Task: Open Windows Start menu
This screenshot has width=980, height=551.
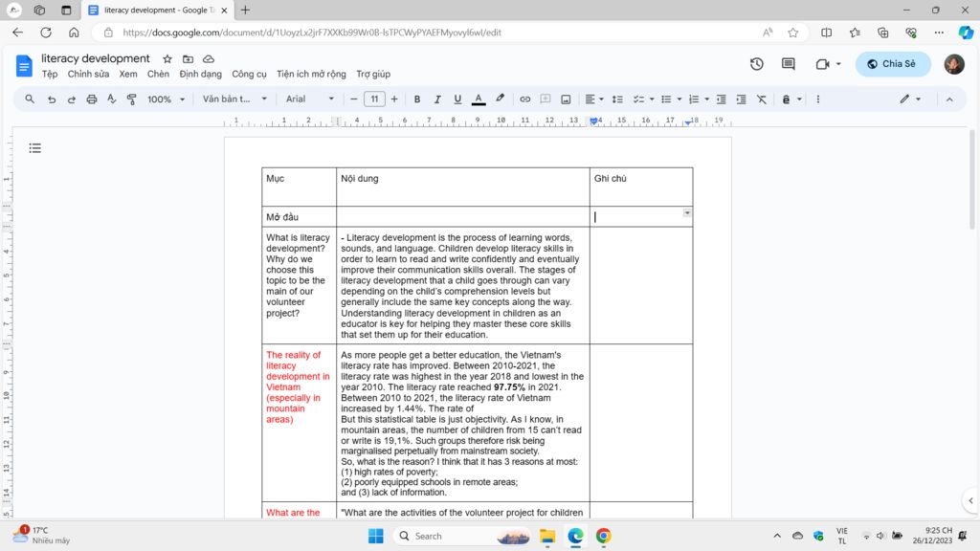Action: (375, 536)
